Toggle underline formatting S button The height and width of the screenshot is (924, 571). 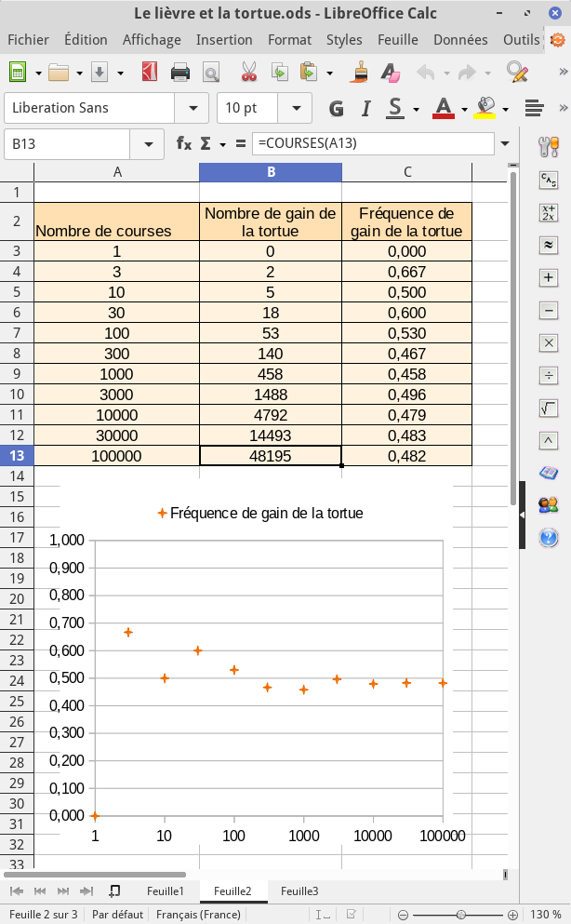click(x=395, y=108)
